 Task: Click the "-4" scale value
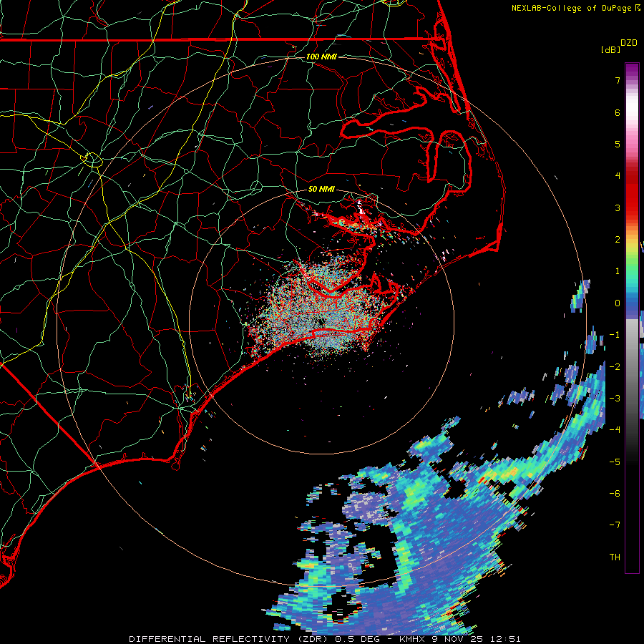coord(615,430)
